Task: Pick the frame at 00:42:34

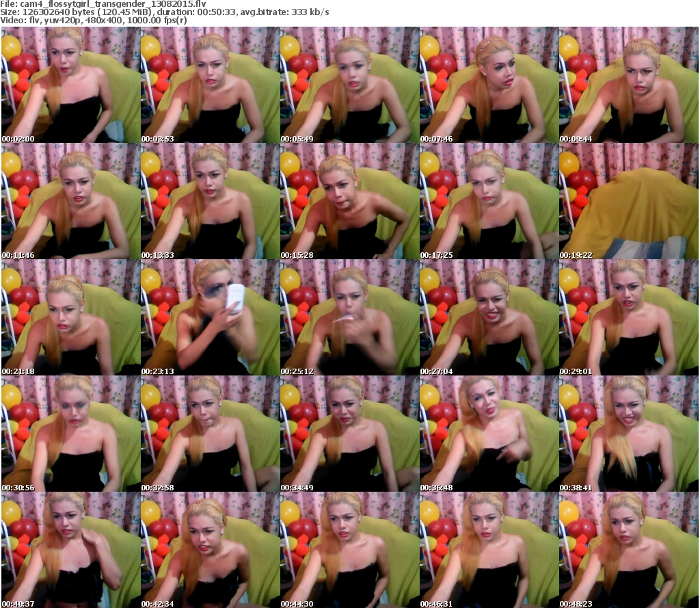Action: click(211, 550)
